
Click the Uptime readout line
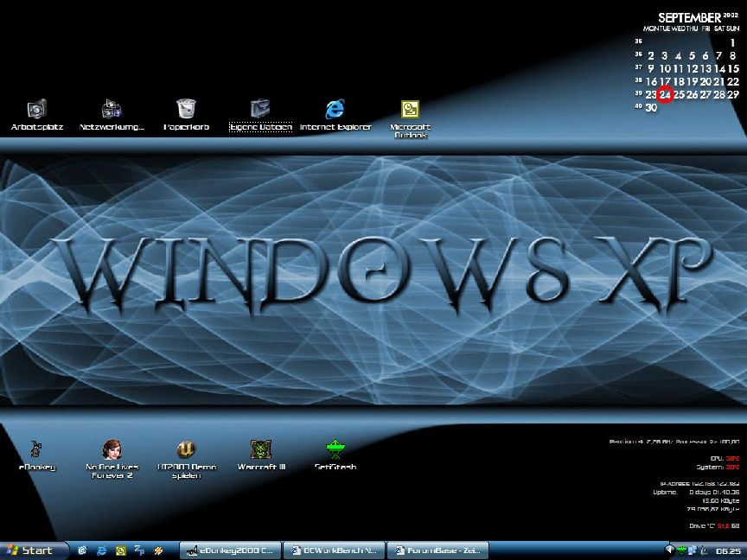pos(696,492)
